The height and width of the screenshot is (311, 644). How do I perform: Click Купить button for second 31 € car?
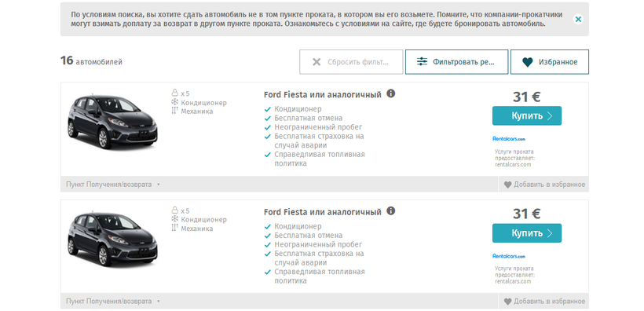[527, 233]
